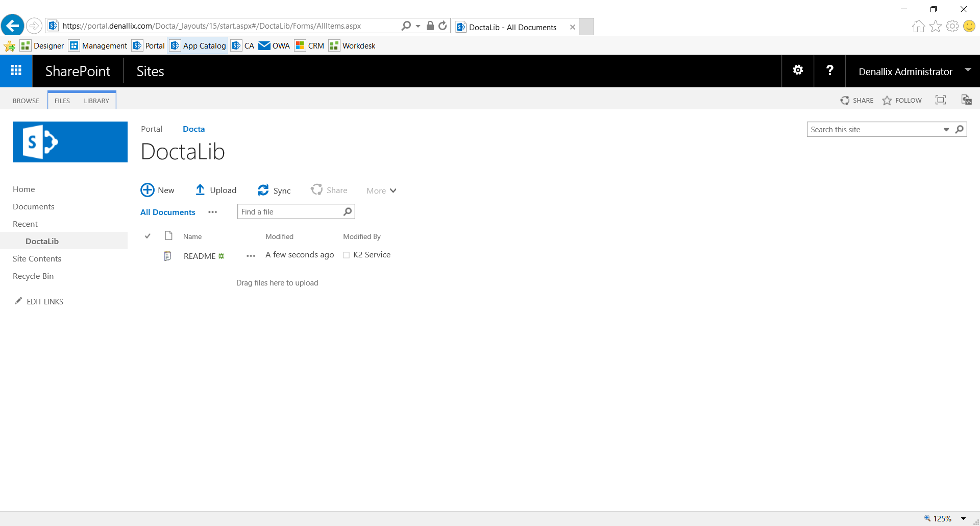Viewport: 980px width, 526px height.
Task: Click EDIT LINKS in the sidebar
Action: [x=44, y=301]
